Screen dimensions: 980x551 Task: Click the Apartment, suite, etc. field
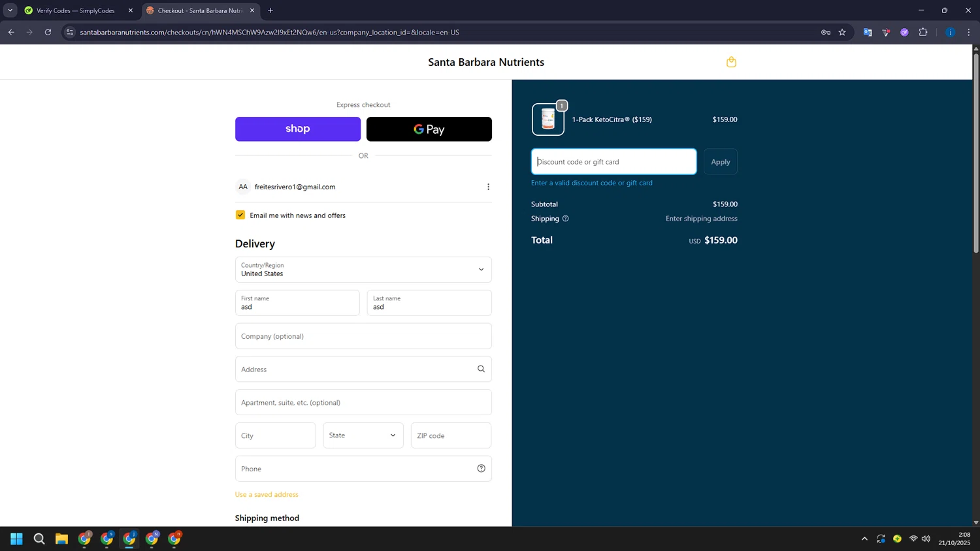(363, 402)
